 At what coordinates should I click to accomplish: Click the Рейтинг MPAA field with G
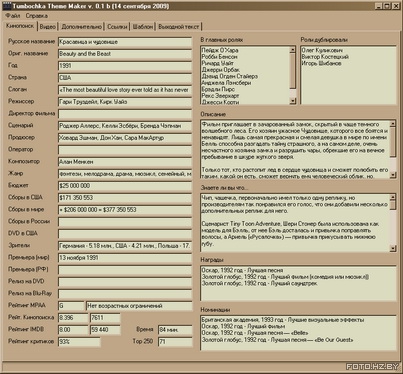coord(71,306)
